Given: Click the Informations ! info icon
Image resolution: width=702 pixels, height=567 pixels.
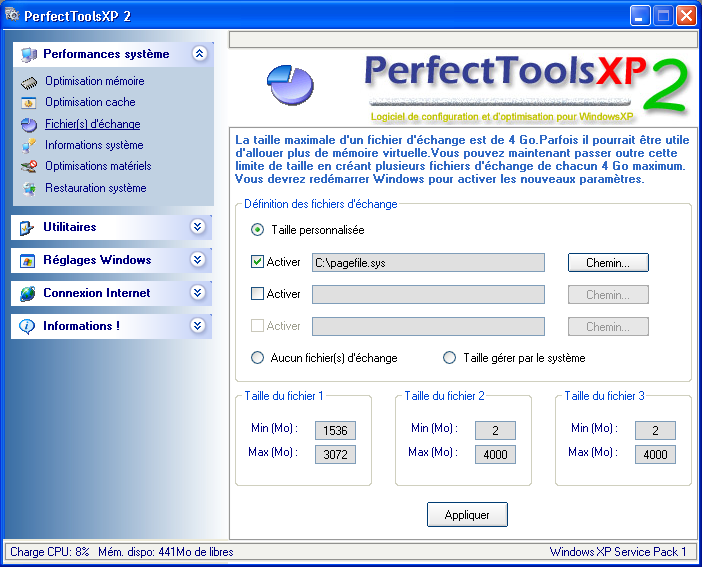Looking at the screenshot, I should coord(27,326).
